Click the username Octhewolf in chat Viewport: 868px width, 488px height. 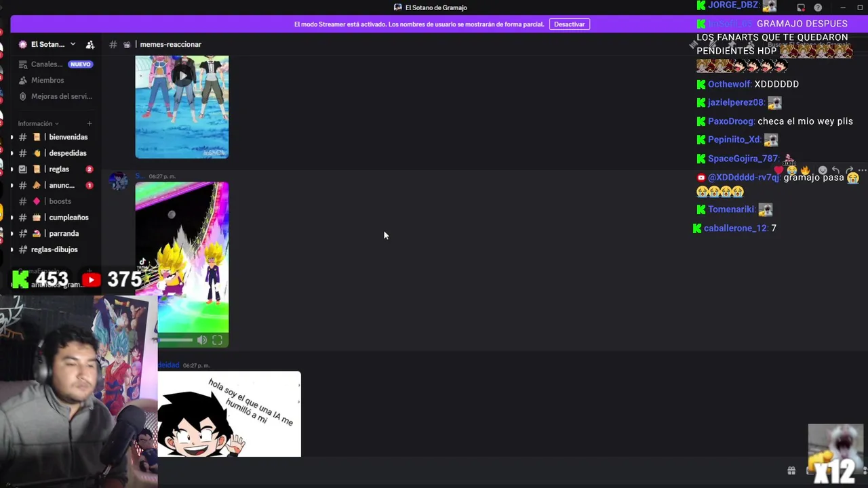coord(729,84)
